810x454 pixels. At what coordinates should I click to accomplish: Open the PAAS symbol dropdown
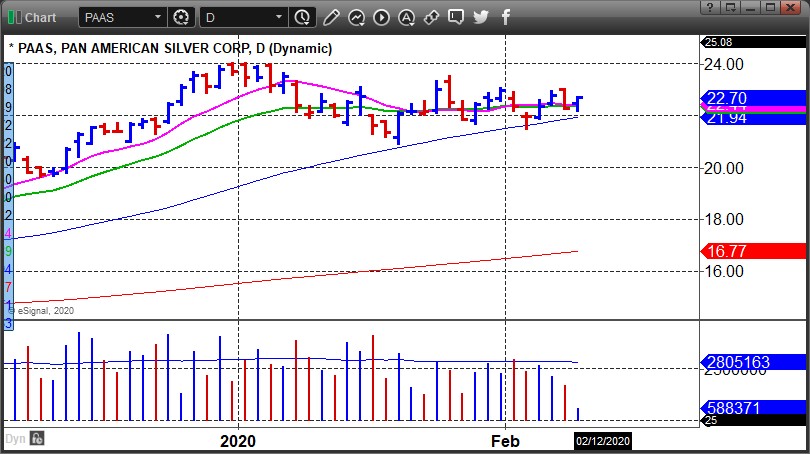tap(158, 17)
